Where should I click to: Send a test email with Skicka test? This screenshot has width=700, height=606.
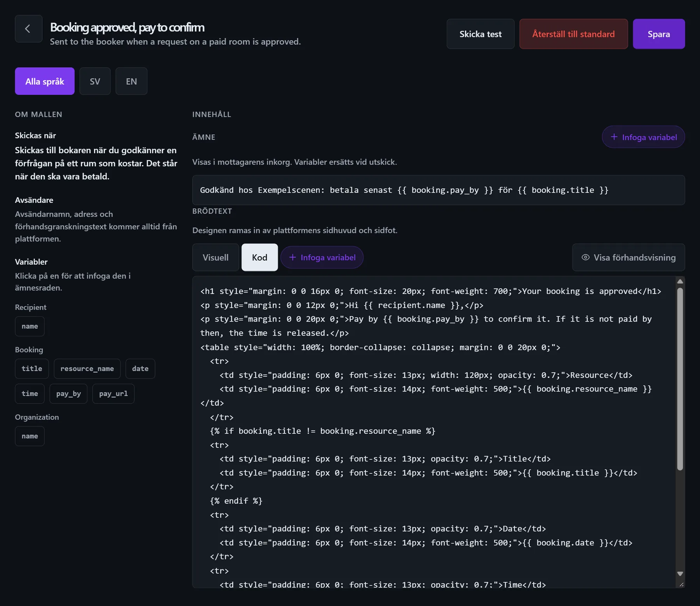[x=480, y=34]
